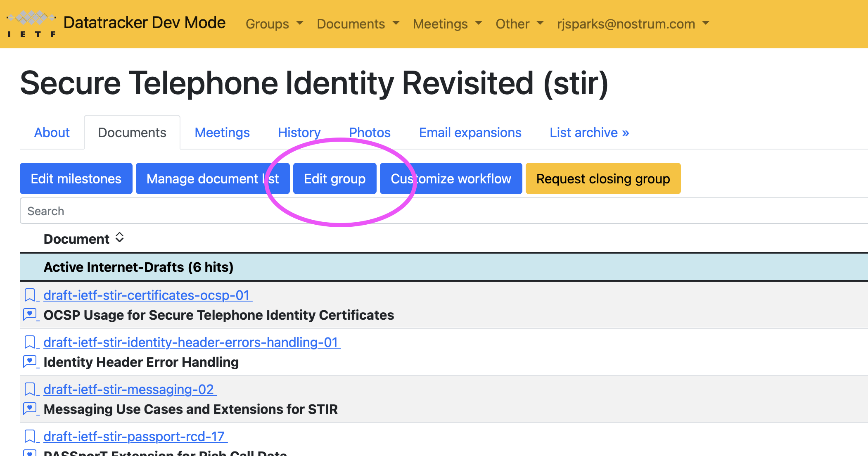This screenshot has height=456, width=868.
Task: Toggle the bookmark icon for draft-ietf-stir-messaging-02
Action: 30,389
